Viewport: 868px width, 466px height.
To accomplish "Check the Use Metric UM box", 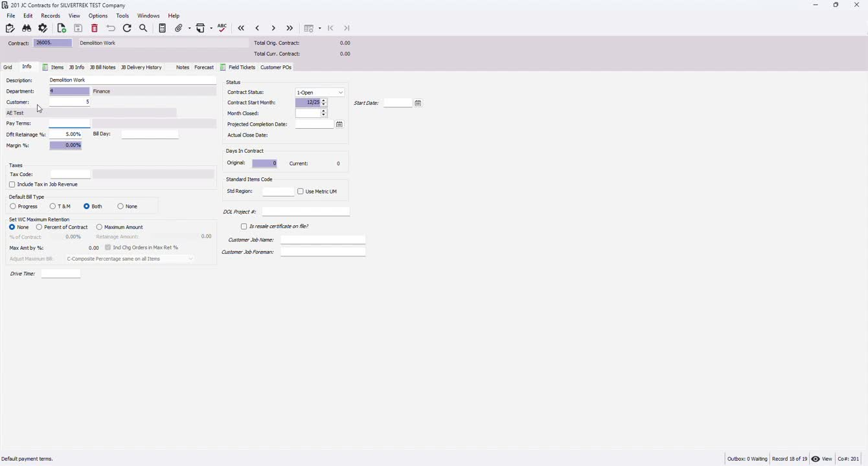I will tap(301, 192).
